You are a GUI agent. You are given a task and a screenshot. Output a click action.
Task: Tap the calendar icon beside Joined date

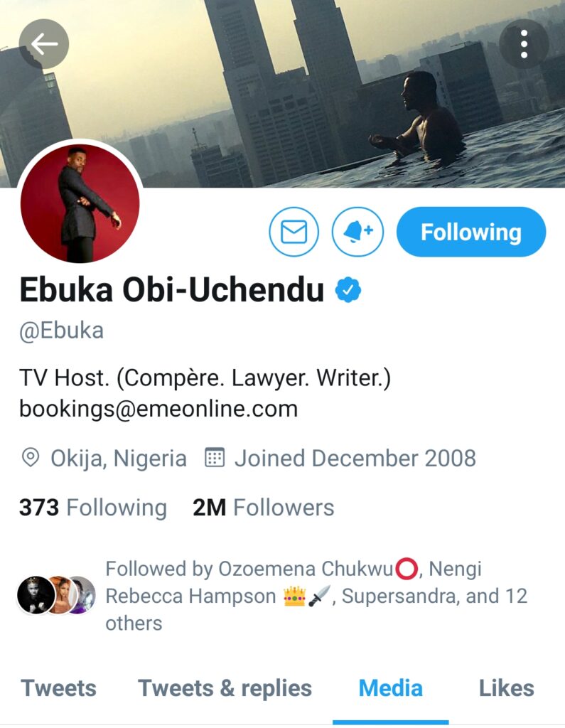(x=215, y=458)
